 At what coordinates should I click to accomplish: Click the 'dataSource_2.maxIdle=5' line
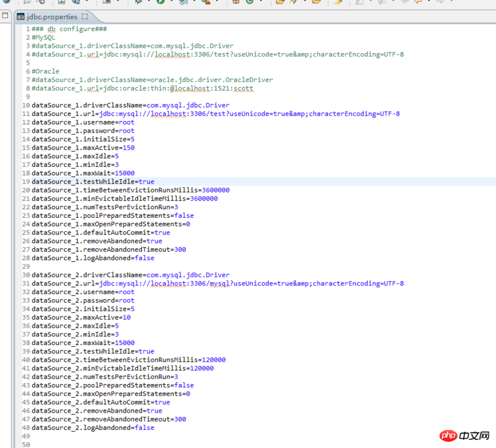(x=75, y=326)
